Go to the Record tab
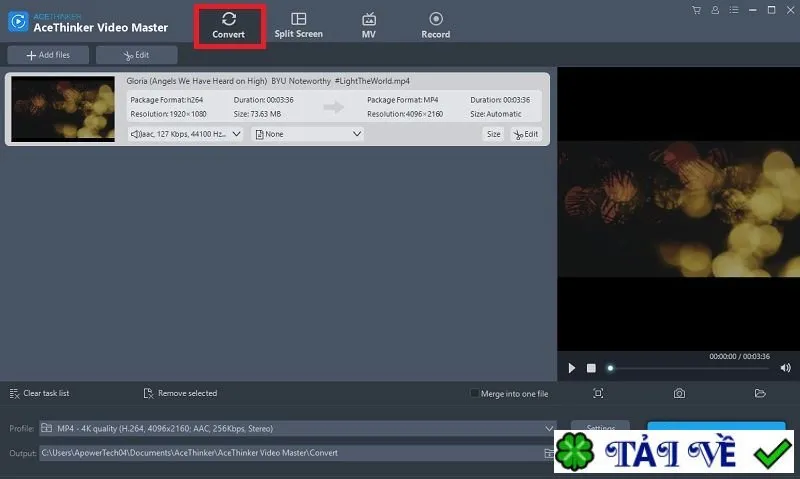This screenshot has height=479, width=800. (x=436, y=25)
